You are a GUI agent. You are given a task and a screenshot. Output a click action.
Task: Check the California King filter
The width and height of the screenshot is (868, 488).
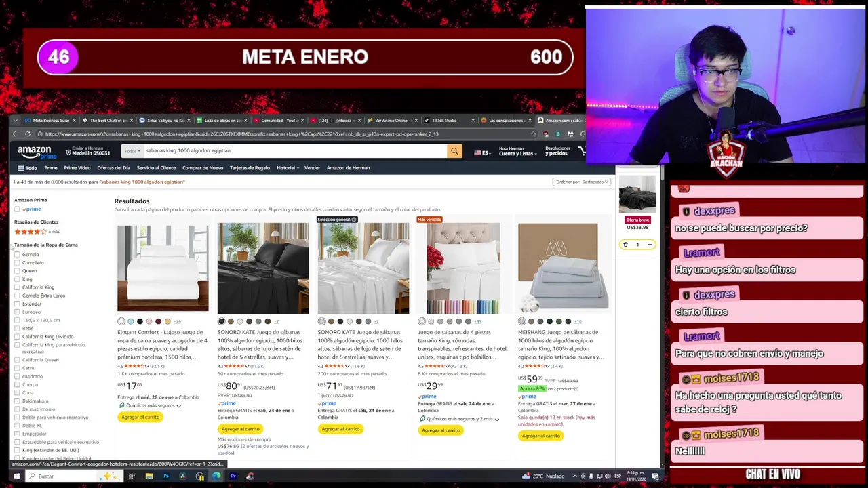pyautogui.click(x=17, y=287)
